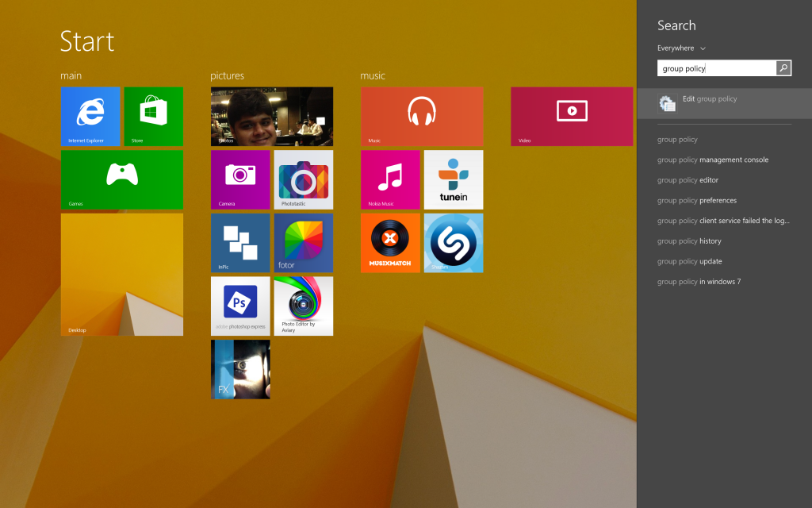Viewport: 812px width, 508px height.
Task: Launch the Music headphones tile
Action: tap(422, 116)
